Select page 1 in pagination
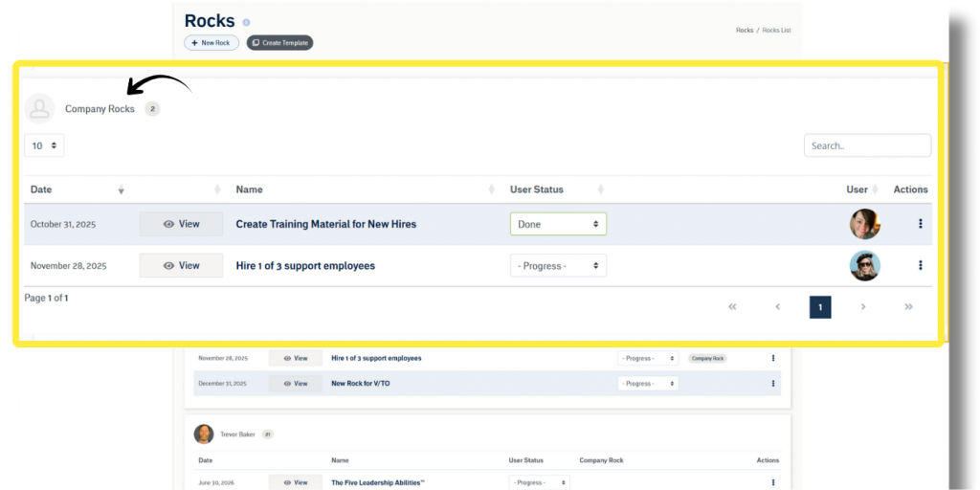The height and width of the screenshot is (490, 980). coord(820,306)
